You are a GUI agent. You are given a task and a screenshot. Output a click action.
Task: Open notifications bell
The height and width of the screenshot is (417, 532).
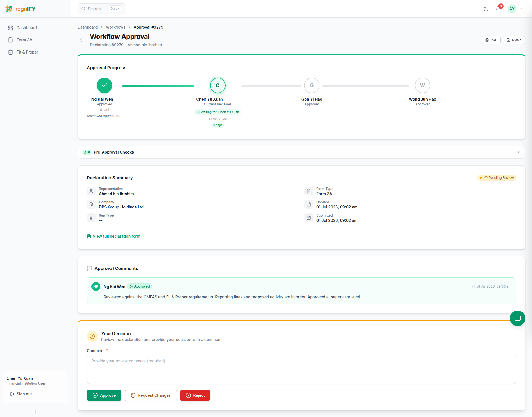point(498,9)
